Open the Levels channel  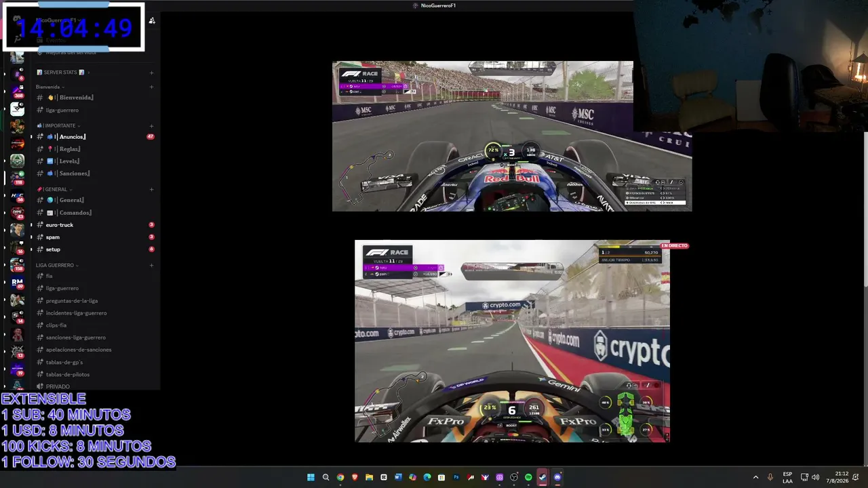coord(95,161)
